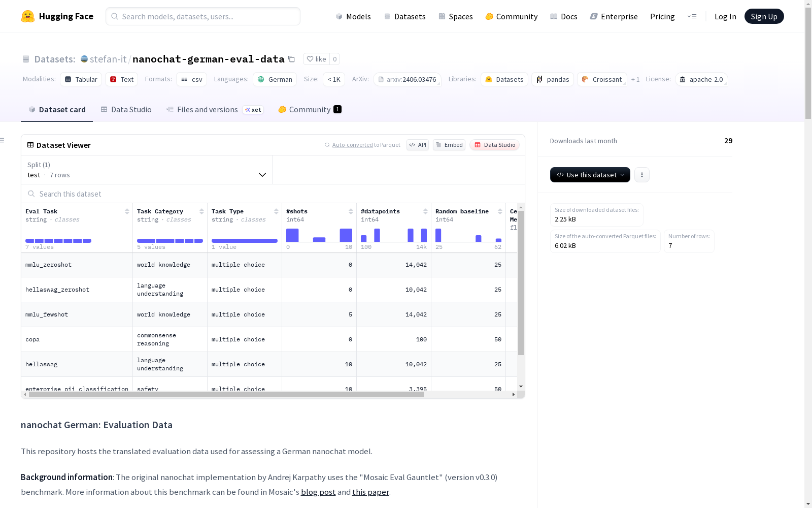Select the mmlu_zeroshot row cell
The height and width of the screenshot is (508, 812).
77,265
